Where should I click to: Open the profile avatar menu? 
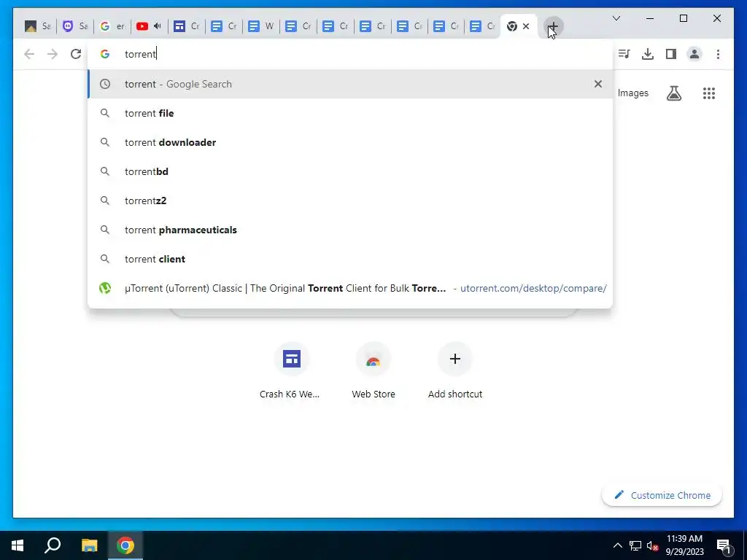coord(694,54)
